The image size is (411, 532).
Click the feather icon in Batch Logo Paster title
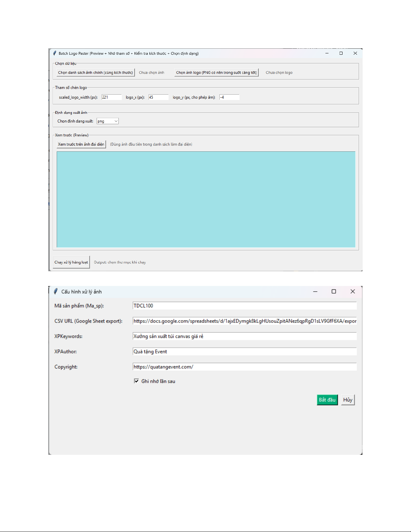(x=55, y=53)
